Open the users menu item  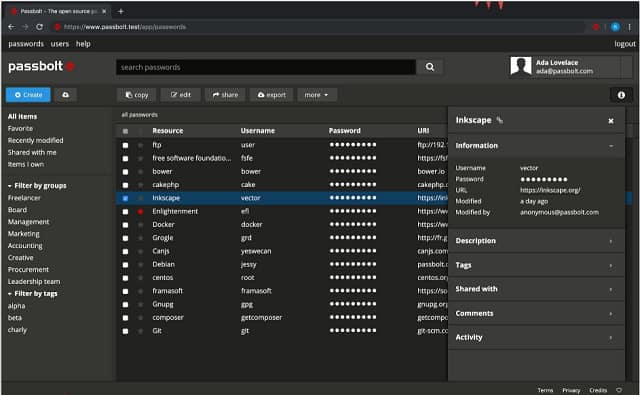[60, 44]
